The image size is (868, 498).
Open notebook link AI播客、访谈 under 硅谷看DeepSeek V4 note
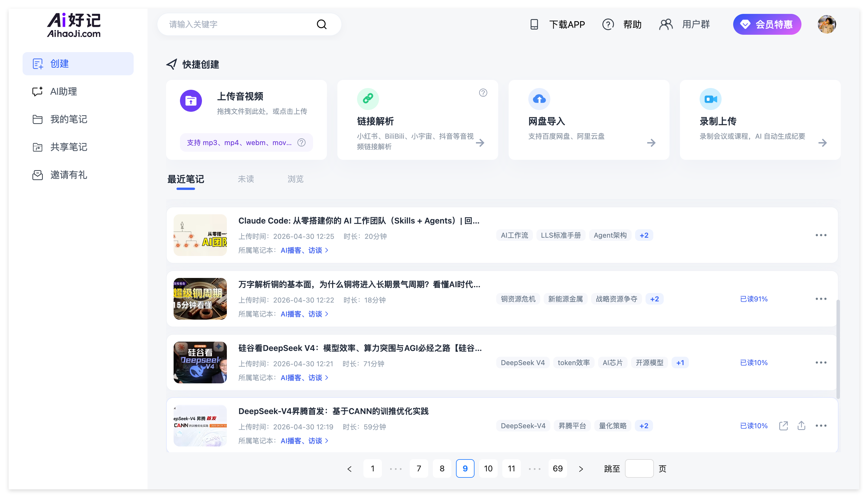tap(304, 378)
